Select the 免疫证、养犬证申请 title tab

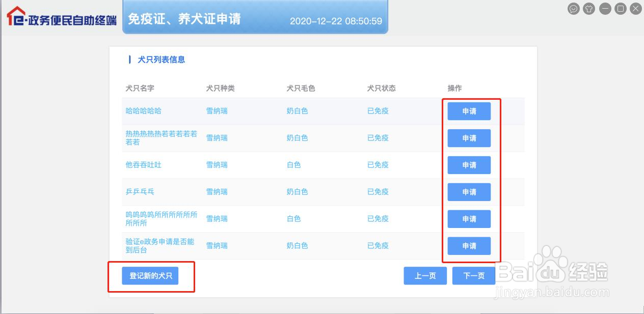click(184, 19)
